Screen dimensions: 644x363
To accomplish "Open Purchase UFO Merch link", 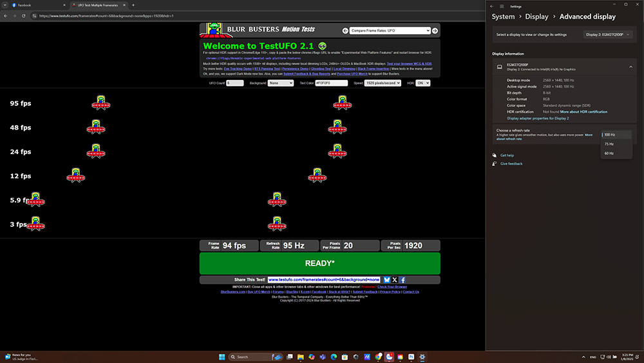I will point(352,74).
